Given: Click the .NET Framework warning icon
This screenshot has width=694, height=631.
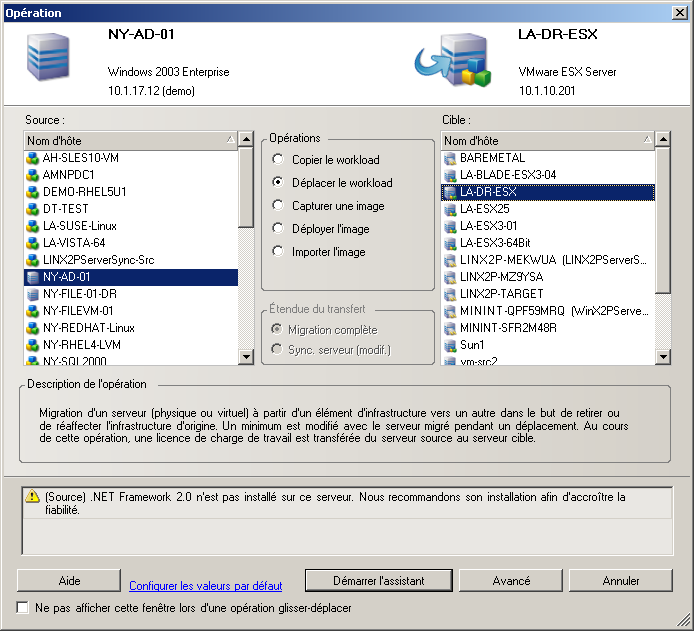Looking at the screenshot, I should pos(32,496).
